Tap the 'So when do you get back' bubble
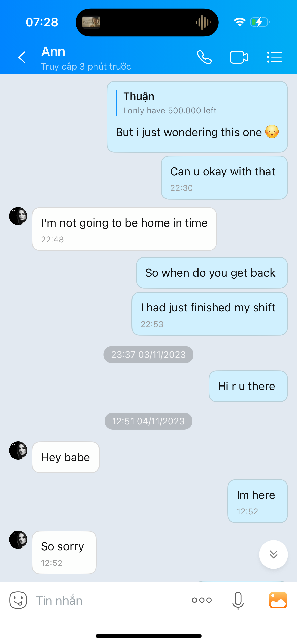297x644 pixels. (212, 273)
